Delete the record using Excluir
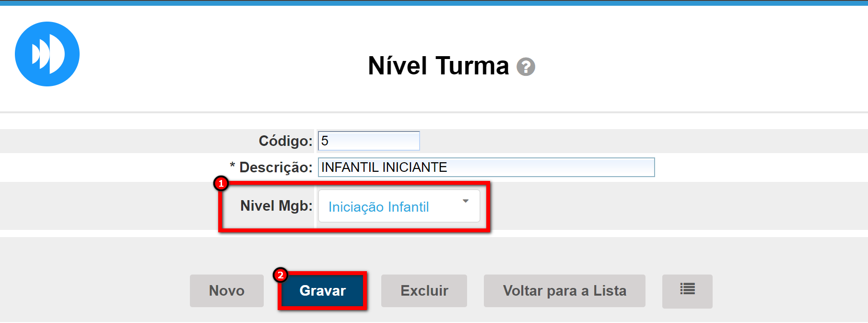The width and height of the screenshot is (868, 323). coord(424,290)
